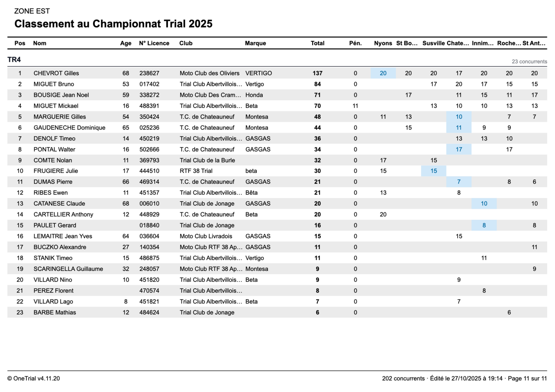The height and width of the screenshot is (392, 555).
Task: Select the Pén. column header
Action: tap(355, 43)
